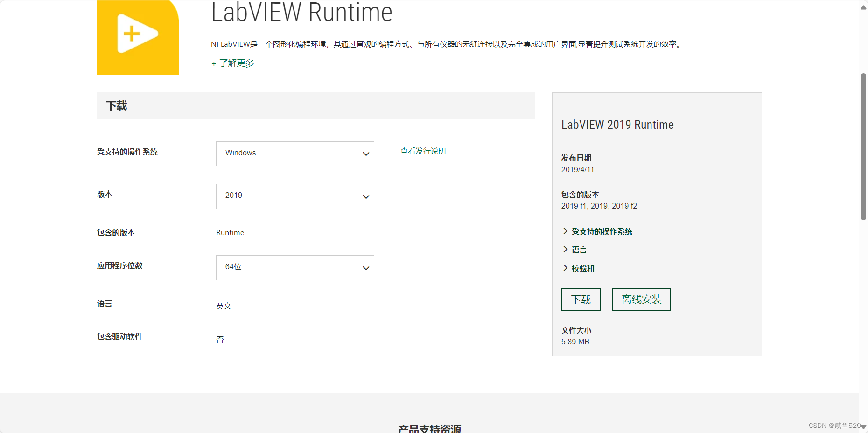This screenshot has width=868, height=433.
Task: Open the 查看发行说明 release notes link
Action: tap(423, 151)
